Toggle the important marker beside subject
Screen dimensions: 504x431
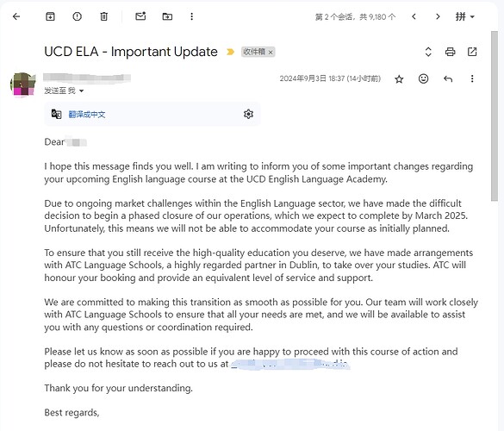click(x=230, y=52)
